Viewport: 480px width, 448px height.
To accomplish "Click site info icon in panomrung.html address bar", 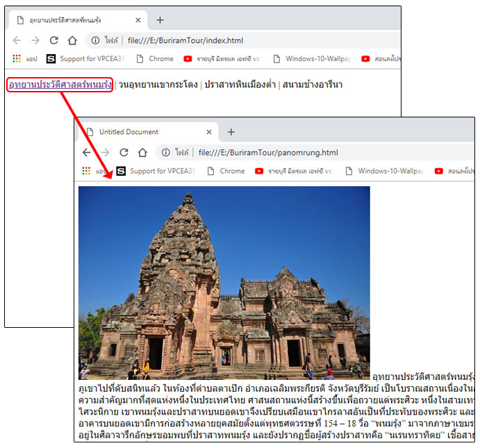I will coord(166,152).
